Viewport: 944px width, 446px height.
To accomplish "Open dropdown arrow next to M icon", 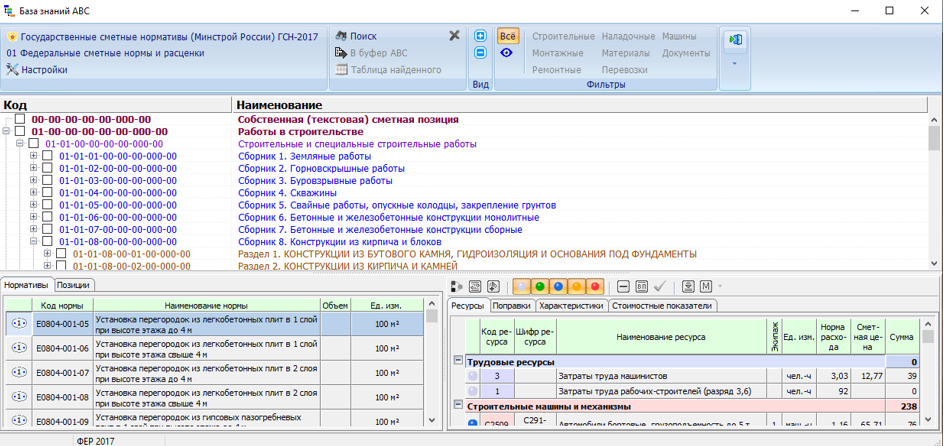I will (719, 286).
